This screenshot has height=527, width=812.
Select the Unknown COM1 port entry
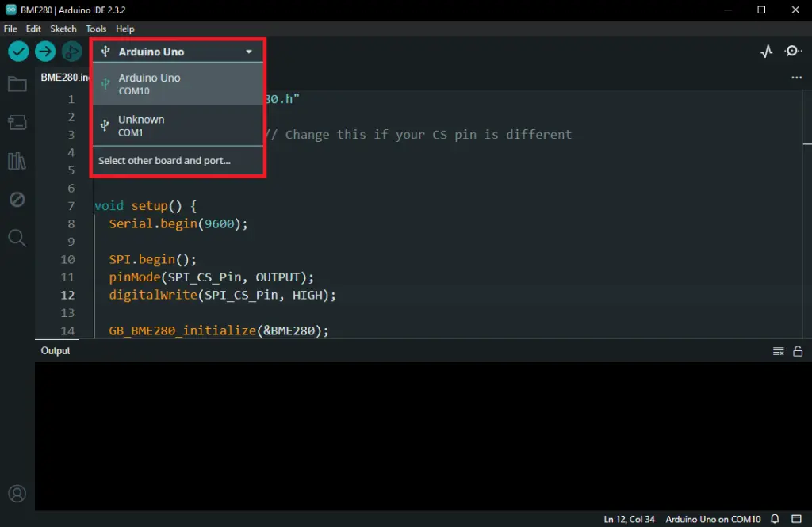point(178,125)
